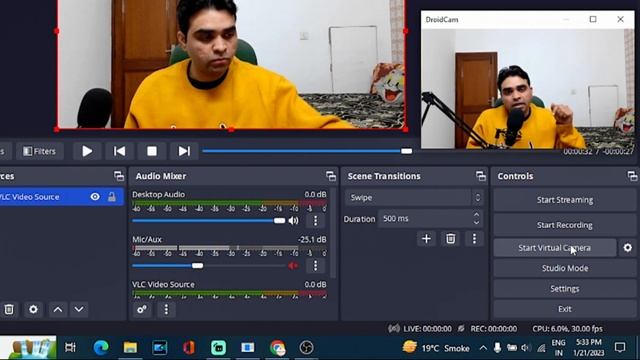Click the Mic/Aux -25.1 dB value
This screenshot has width=640, height=360.
click(x=312, y=239)
